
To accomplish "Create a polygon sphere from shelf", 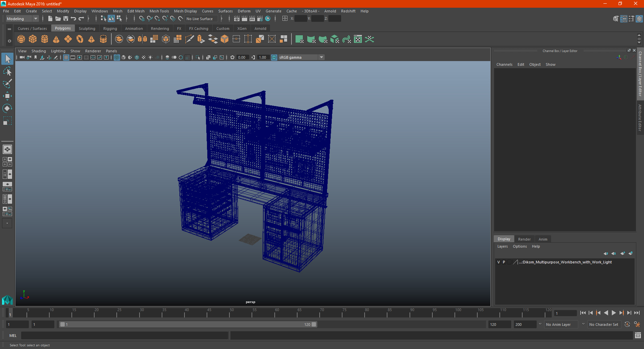I will point(21,39).
